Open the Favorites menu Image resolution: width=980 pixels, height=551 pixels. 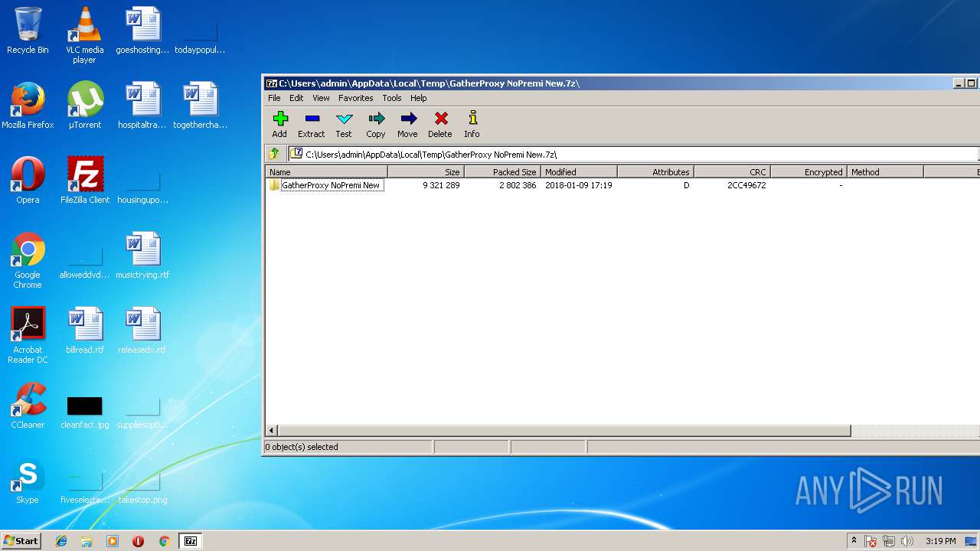point(356,98)
